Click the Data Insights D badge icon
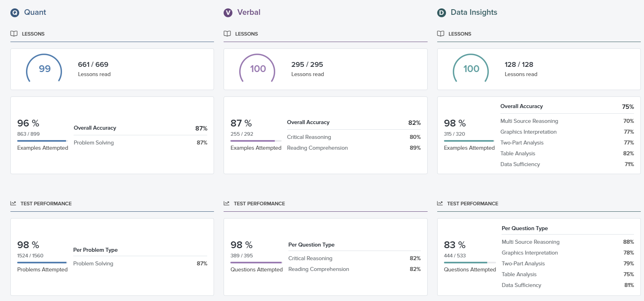644x301 pixels. pos(442,13)
